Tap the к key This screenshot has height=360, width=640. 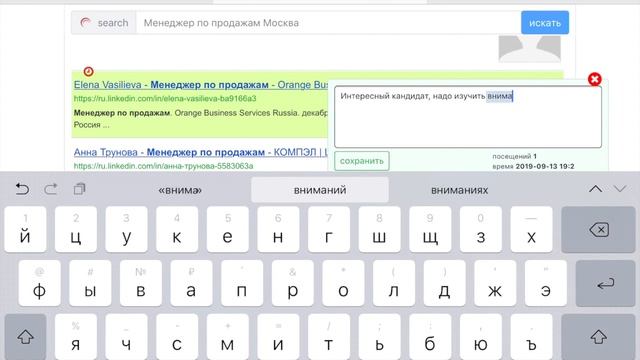click(x=177, y=230)
